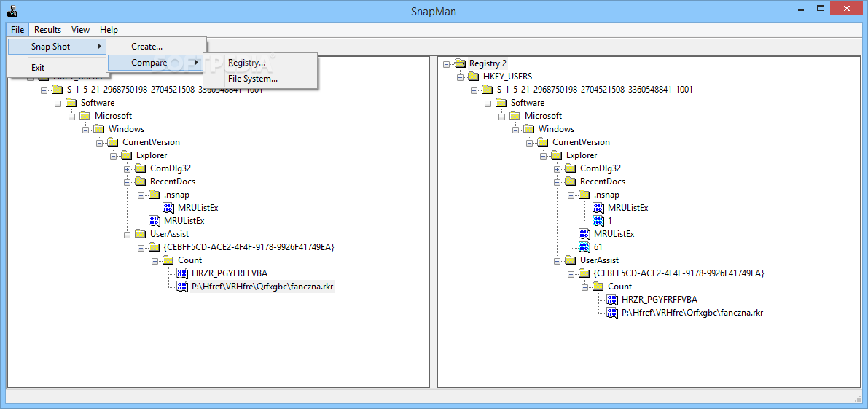Choose Snap Shot in the File menu
Image resolution: width=868 pixels, height=409 pixels.
[56, 47]
